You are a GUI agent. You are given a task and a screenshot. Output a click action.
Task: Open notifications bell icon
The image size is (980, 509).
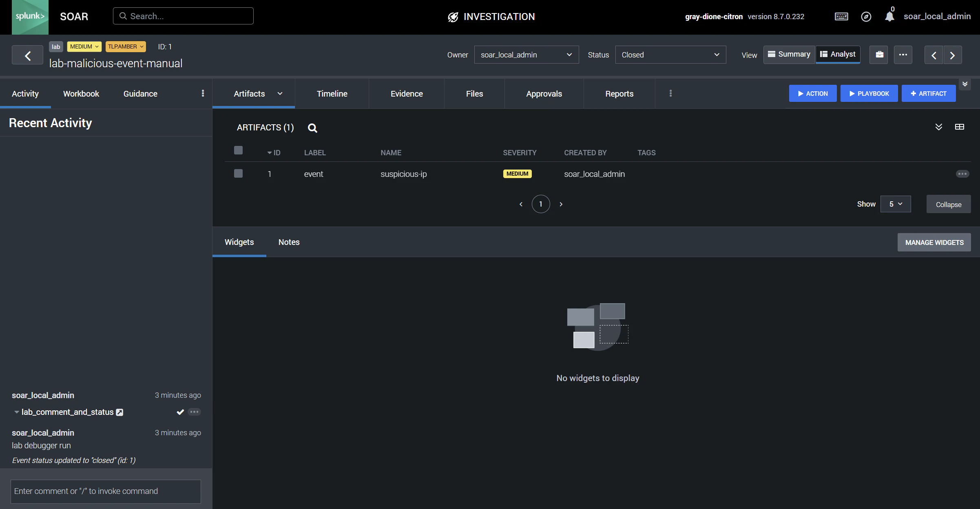tap(889, 16)
